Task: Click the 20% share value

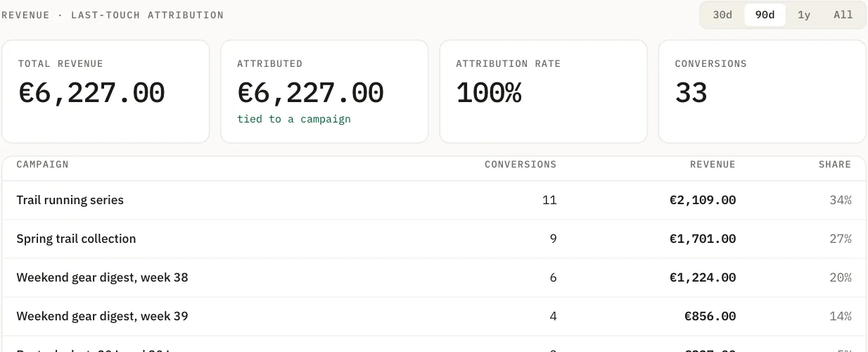Action: 841,277
